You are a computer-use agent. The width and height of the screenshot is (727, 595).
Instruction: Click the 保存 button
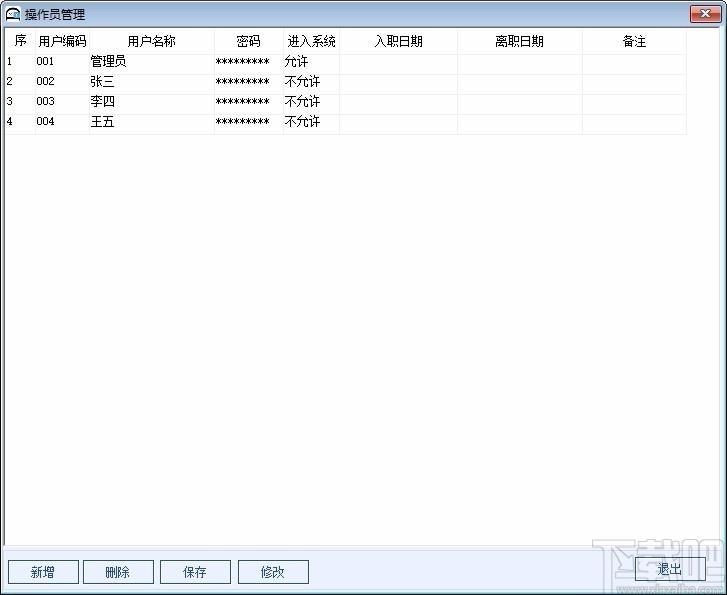pyautogui.click(x=195, y=572)
